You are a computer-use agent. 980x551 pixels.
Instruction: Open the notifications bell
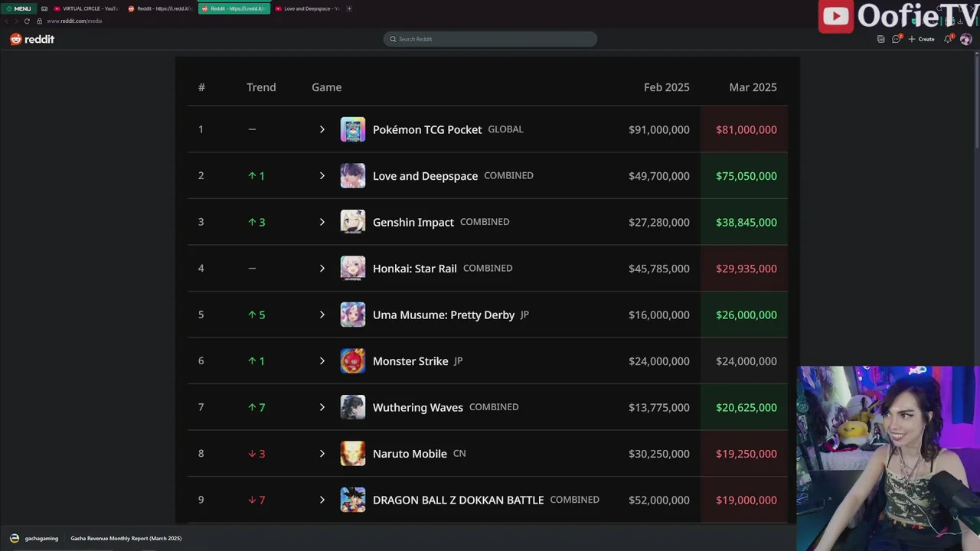(x=948, y=39)
